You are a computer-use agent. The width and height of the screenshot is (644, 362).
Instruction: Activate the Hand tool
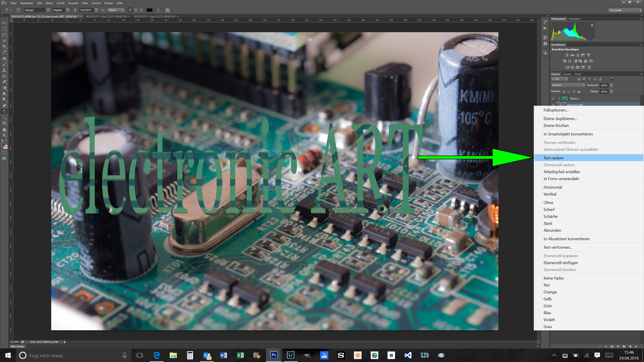click(4, 129)
